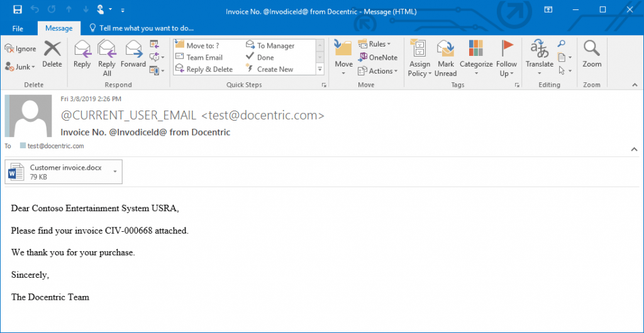Viewport: 644px width, 333px height.
Task: Click the signature 'The Docentric Team'
Action: [x=50, y=297]
